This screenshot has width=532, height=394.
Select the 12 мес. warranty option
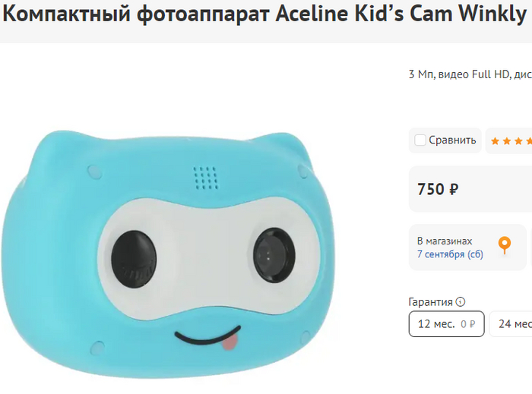click(x=447, y=324)
